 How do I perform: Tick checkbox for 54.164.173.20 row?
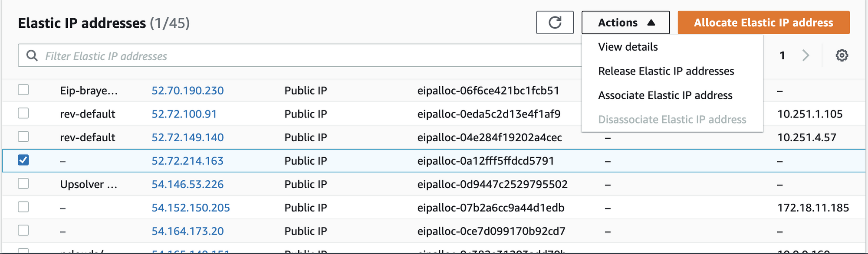(23, 230)
